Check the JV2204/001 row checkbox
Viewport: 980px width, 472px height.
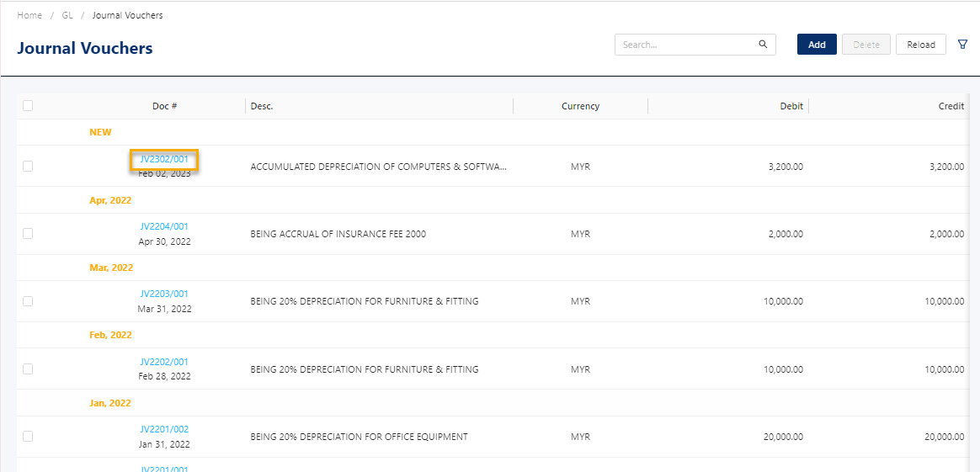[x=28, y=234]
